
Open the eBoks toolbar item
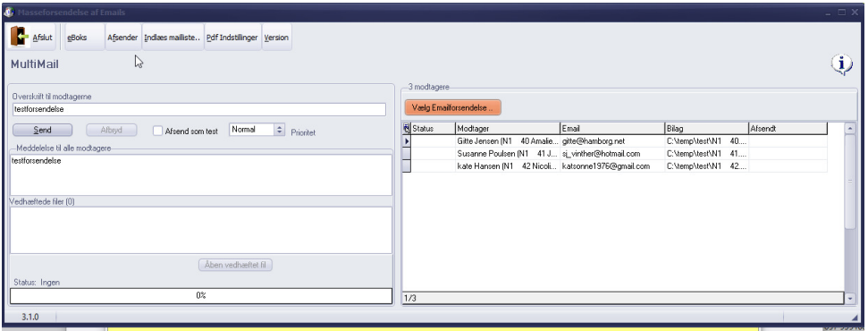[x=85, y=38]
